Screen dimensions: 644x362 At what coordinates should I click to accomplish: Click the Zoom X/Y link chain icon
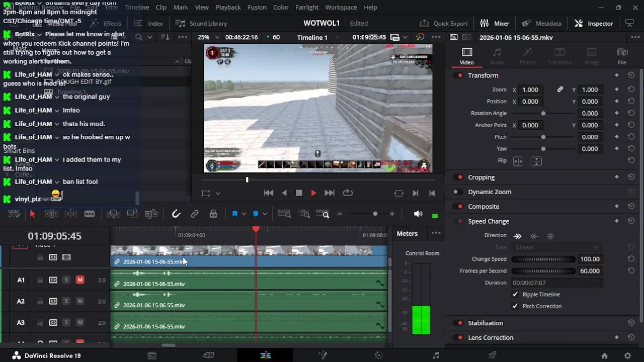[560, 89]
